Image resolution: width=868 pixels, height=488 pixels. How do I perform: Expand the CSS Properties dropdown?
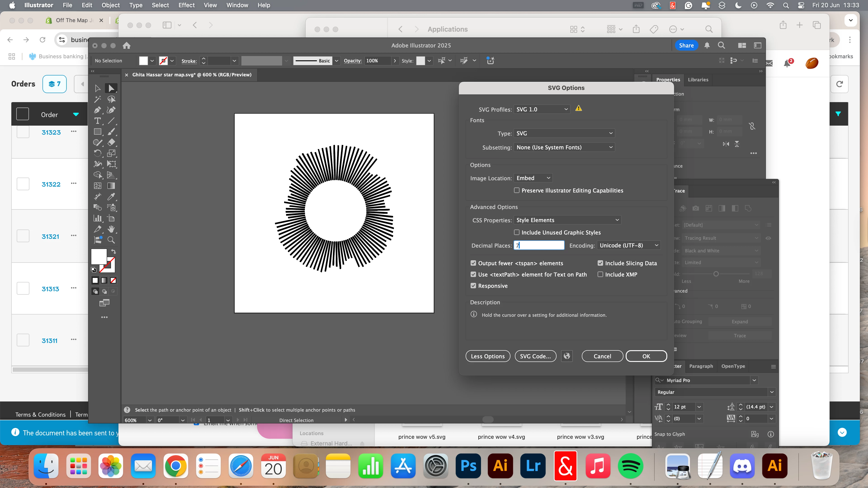567,220
